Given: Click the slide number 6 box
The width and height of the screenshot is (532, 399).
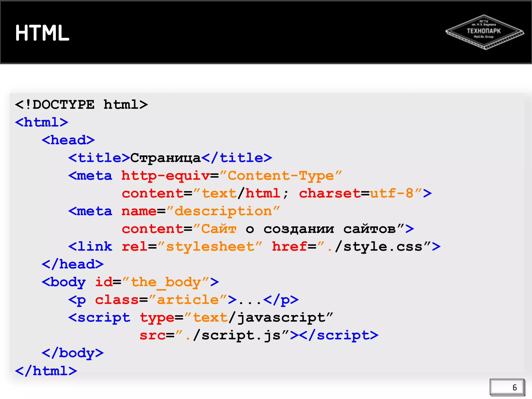Looking at the screenshot, I should (507, 387).
